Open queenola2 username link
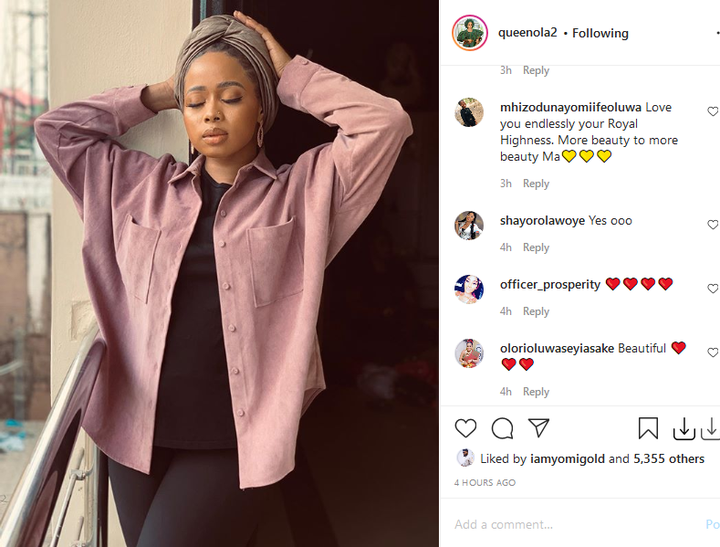The image size is (720, 547). pyautogui.click(x=528, y=33)
